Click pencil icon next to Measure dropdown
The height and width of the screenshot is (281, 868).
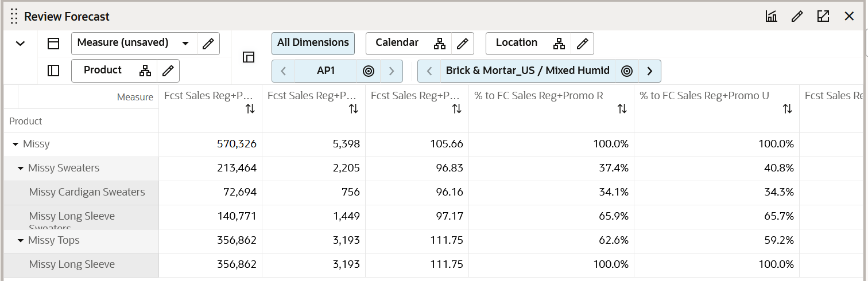coord(208,44)
